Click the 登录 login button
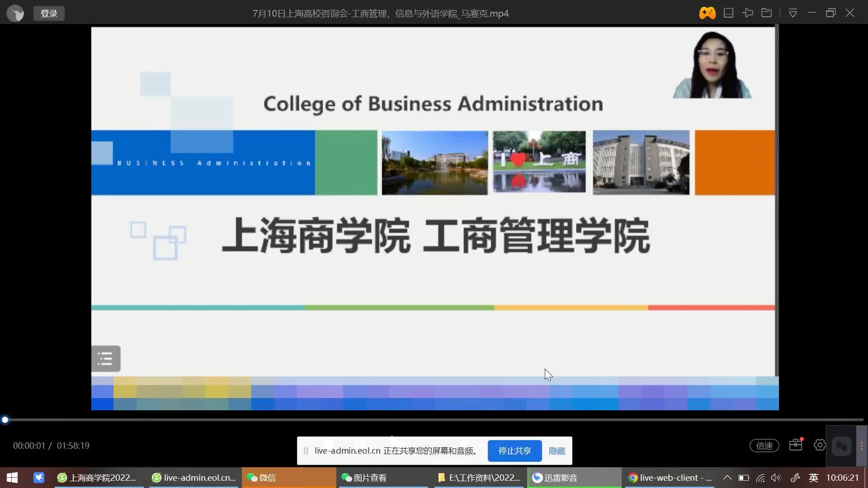 click(x=49, y=14)
